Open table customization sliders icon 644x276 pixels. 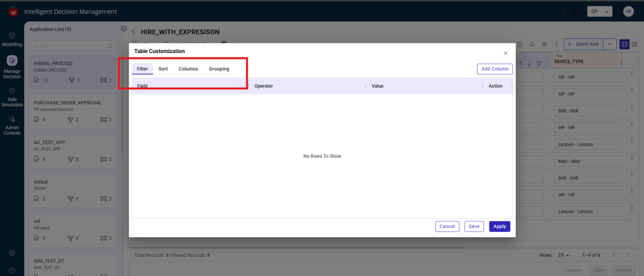(544, 45)
